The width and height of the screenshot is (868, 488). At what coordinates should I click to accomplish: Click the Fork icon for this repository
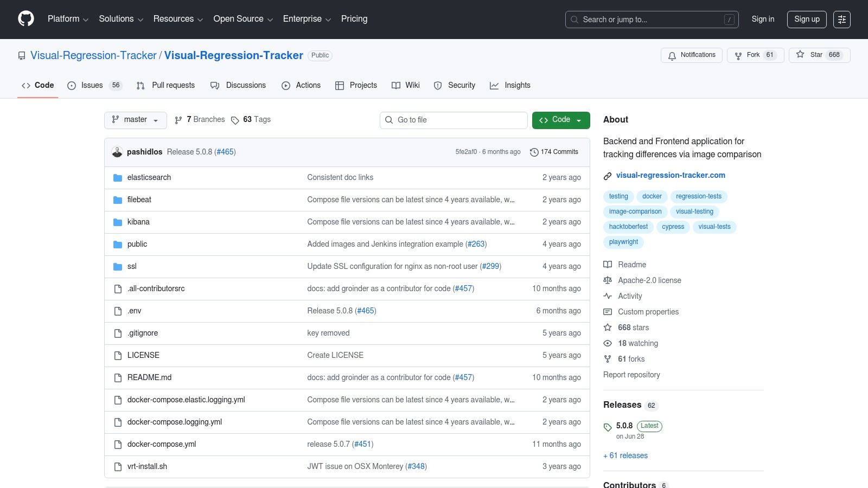tap(738, 55)
